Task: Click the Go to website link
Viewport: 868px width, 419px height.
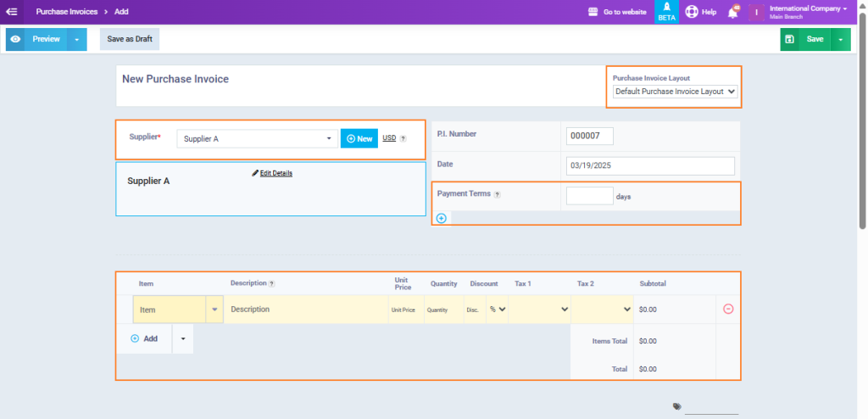Action: pyautogui.click(x=625, y=12)
